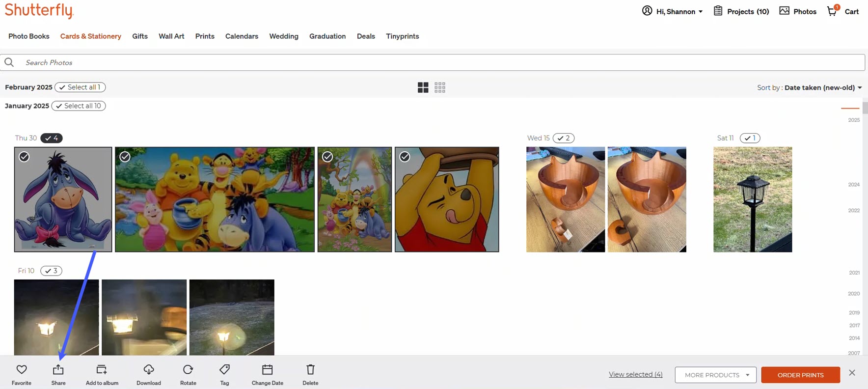Viewport: 868px width, 389px height.
Task: Open the Photo Books menu
Action: pyautogui.click(x=29, y=36)
